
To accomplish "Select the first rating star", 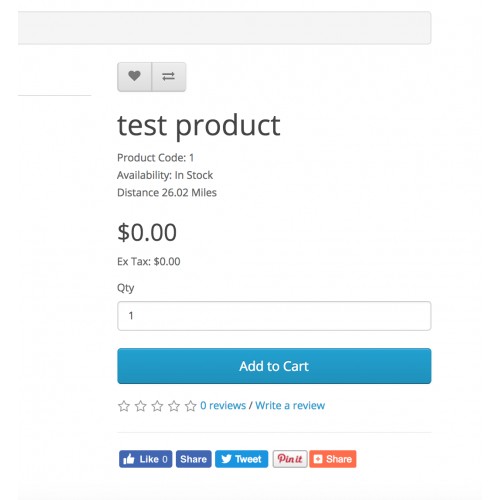I will click(124, 406).
